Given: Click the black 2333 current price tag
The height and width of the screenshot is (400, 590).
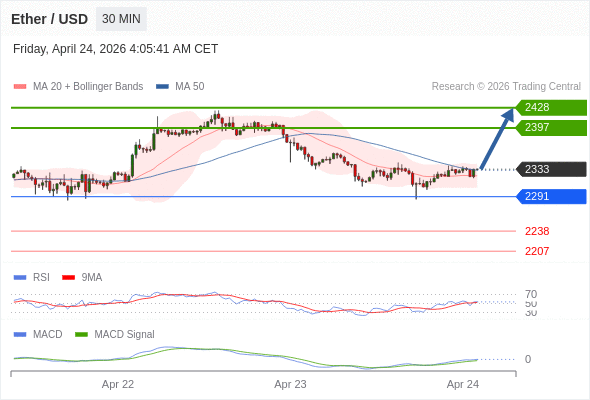Looking at the screenshot, I should click(551, 169).
